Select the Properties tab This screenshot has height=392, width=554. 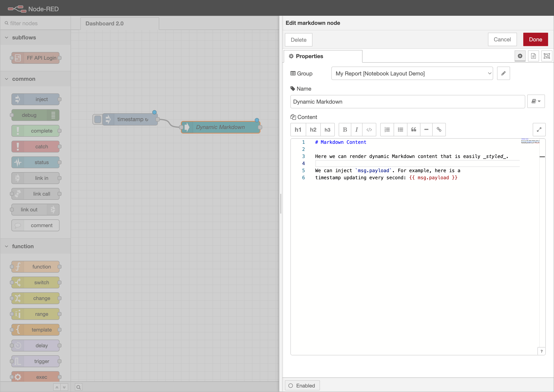[309, 56]
